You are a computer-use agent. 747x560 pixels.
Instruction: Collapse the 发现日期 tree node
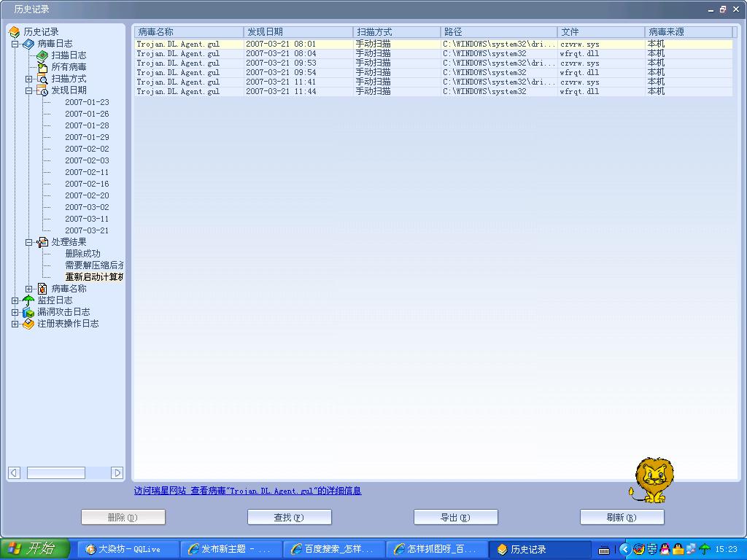[x=29, y=90]
